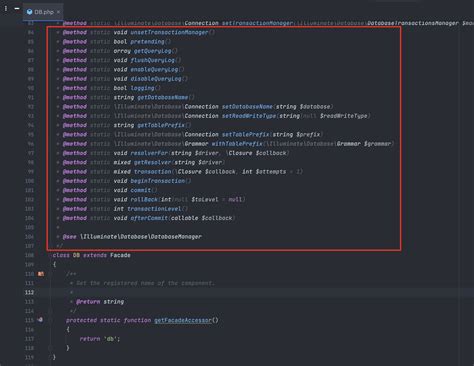
Task: Click the @return string annotation
Action: (x=100, y=302)
